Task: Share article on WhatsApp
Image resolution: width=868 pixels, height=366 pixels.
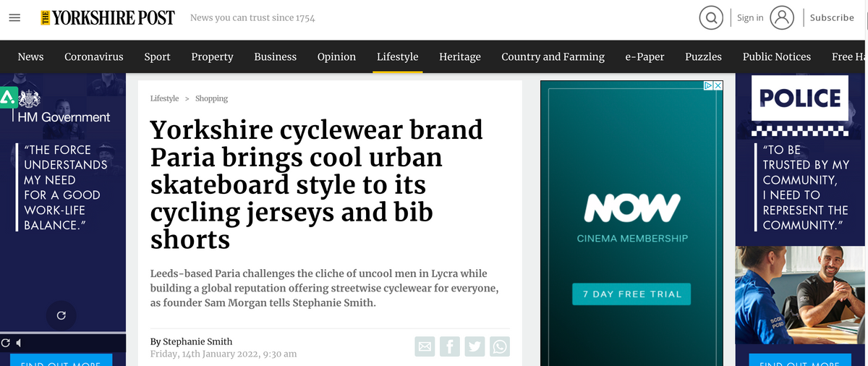Action: click(500, 346)
